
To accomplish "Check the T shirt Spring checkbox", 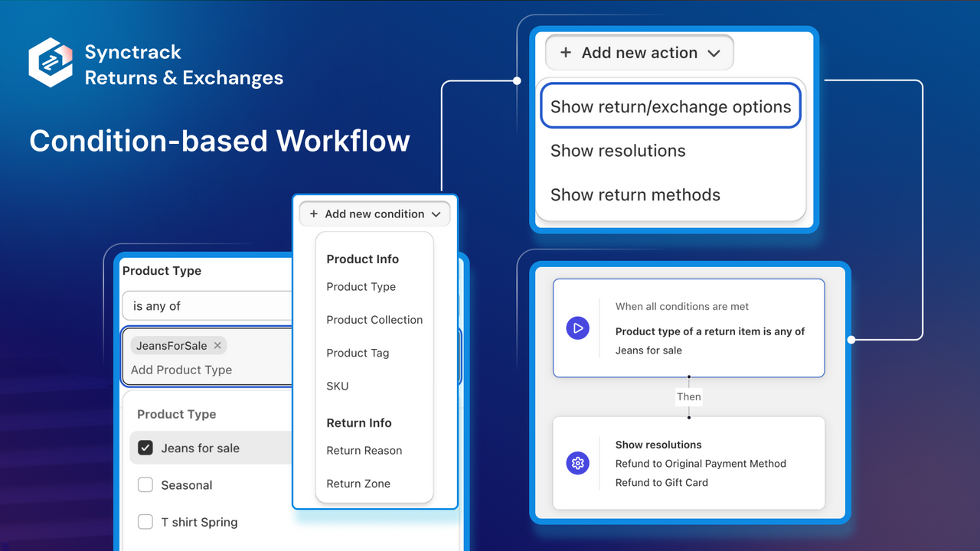I will (x=145, y=522).
